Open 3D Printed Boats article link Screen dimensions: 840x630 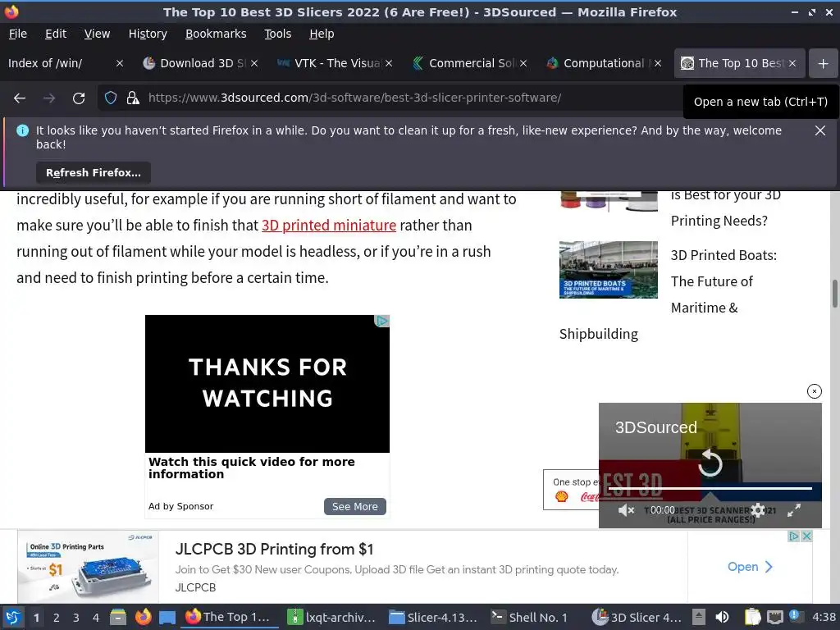[724, 282]
